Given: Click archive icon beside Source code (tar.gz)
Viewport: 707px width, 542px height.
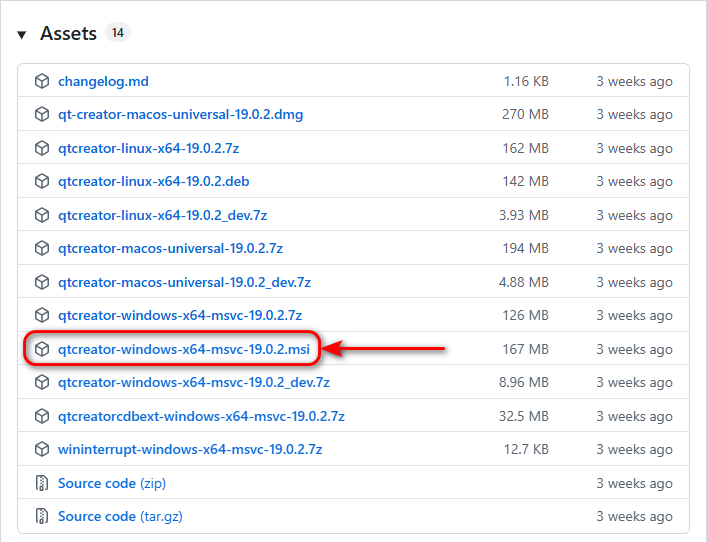Looking at the screenshot, I should click(42, 516).
